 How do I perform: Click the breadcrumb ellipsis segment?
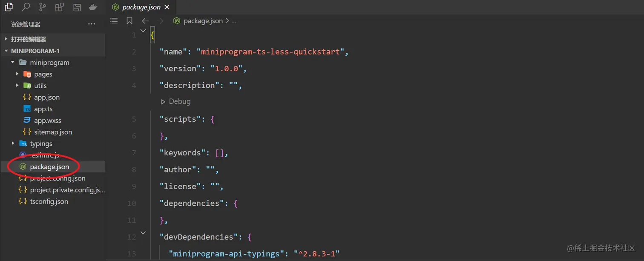coord(234,21)
